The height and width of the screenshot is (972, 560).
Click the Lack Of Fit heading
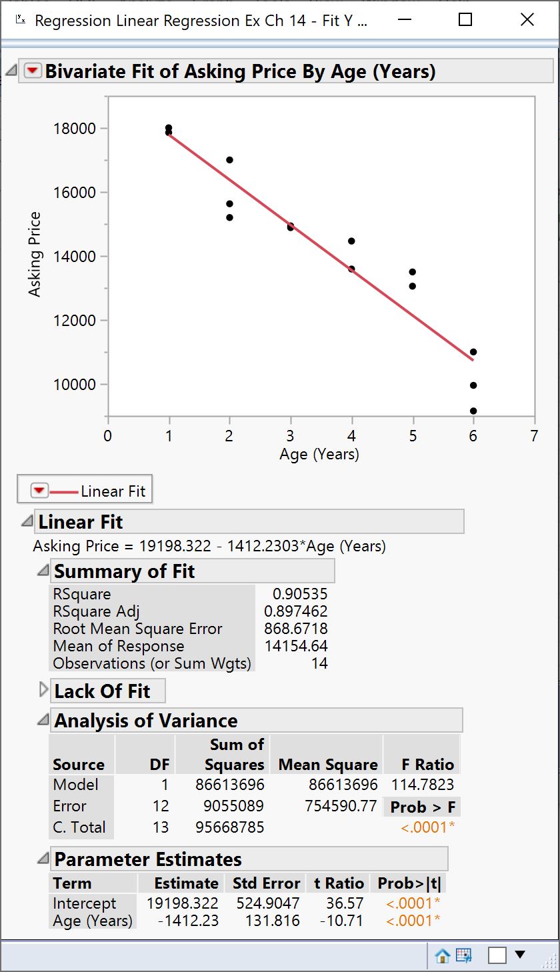pos(103,691)
